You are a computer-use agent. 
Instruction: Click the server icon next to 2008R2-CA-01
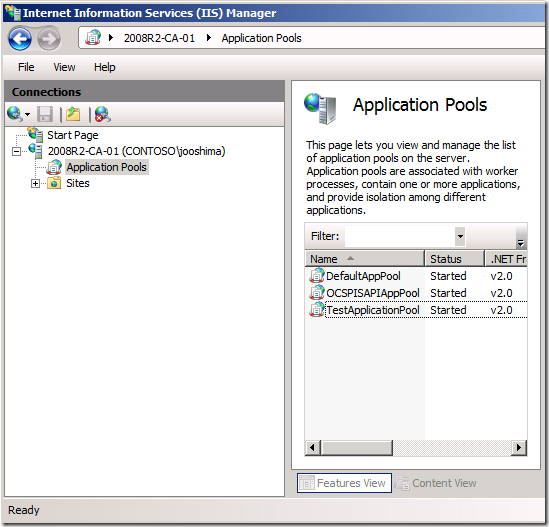35,151
